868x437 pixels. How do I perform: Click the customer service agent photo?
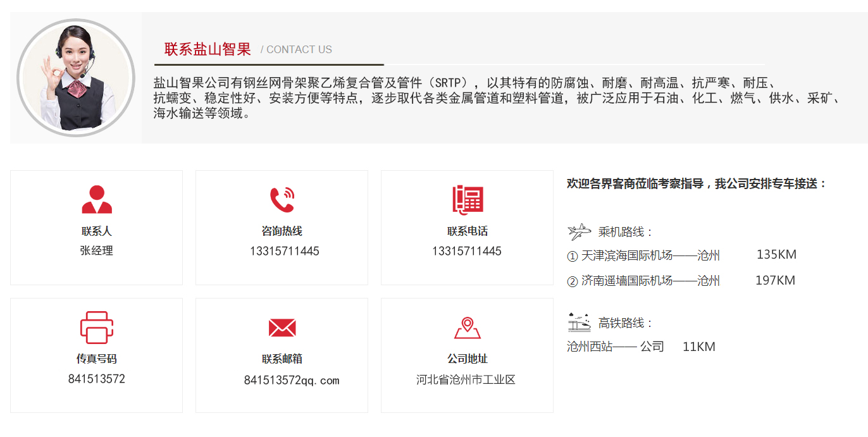(75, 77)
